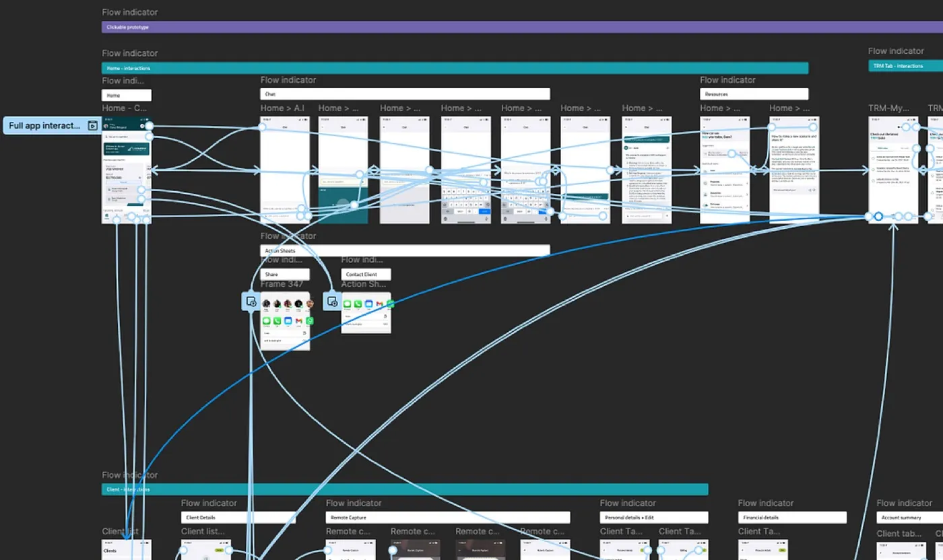Click the Gmail icon in Frame 347 share sheet
The width and height of the screenshot is (943, 560).
click(x=298, y=322)
